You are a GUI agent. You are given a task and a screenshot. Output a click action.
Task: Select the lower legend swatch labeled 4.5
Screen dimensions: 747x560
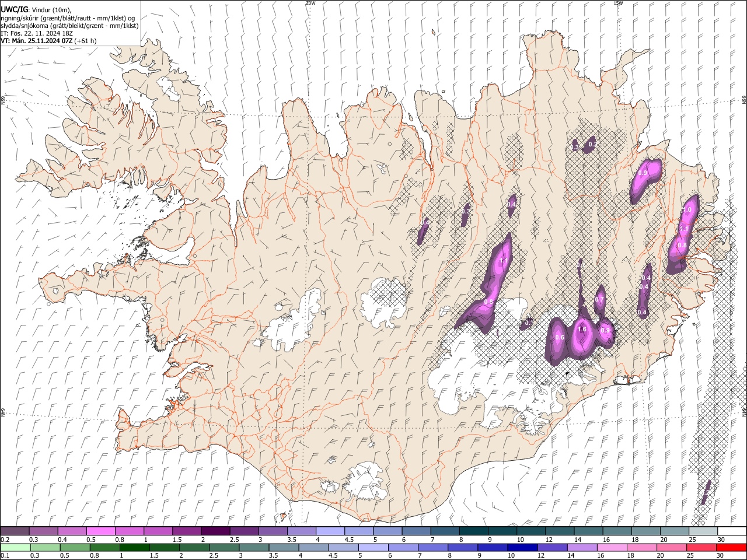(x=343, y=547)
